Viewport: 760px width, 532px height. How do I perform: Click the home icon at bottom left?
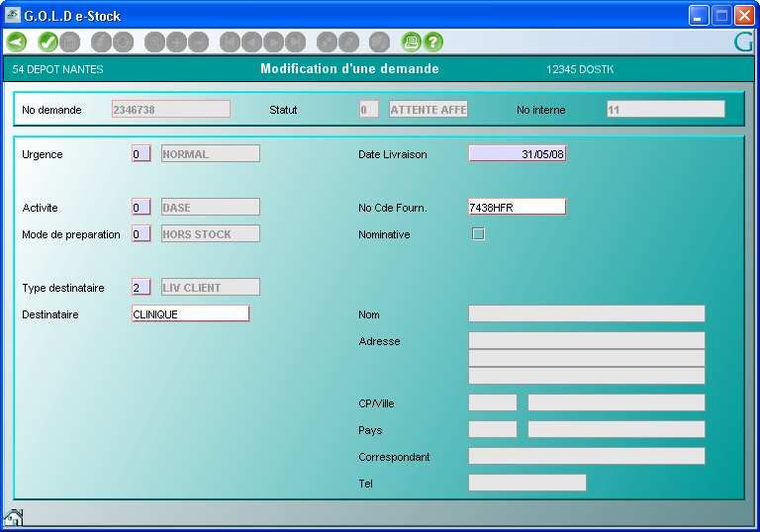[x=14, y=517]
